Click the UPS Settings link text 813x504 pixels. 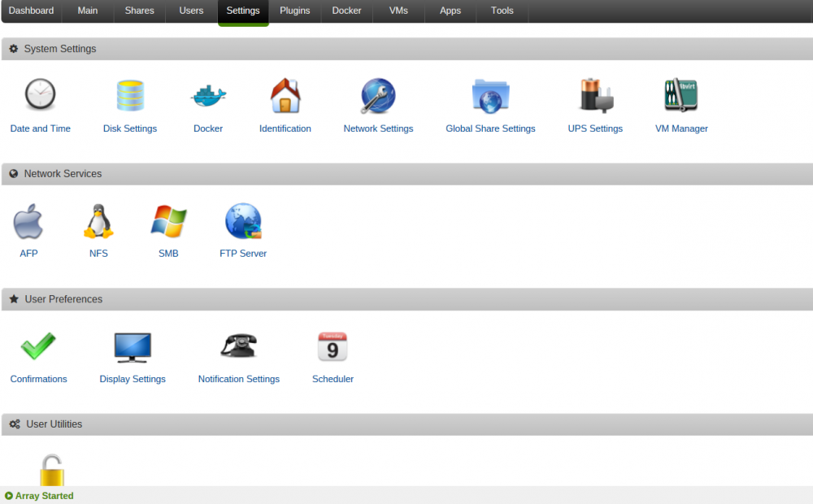click(x=595, y=128)
